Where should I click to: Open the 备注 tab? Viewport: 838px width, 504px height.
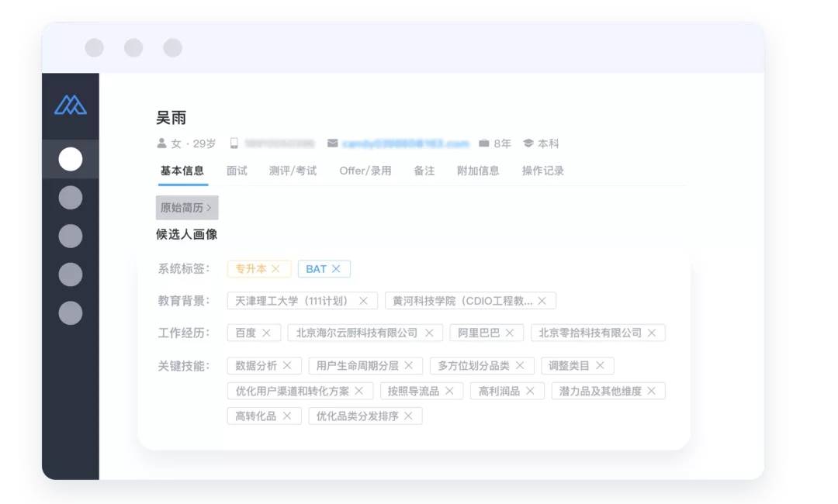424,171
